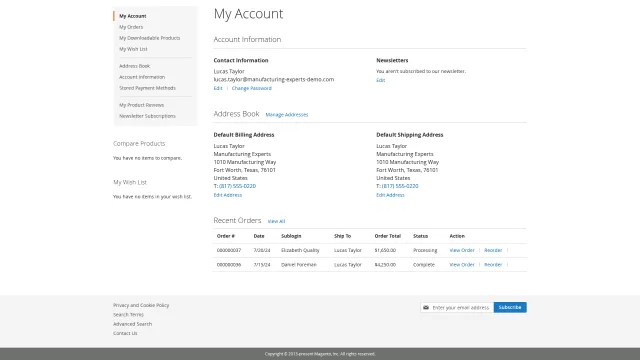Select Stored Payment Methods
The width and height of the screenshot is (640, 360).
tap(147, 88)
